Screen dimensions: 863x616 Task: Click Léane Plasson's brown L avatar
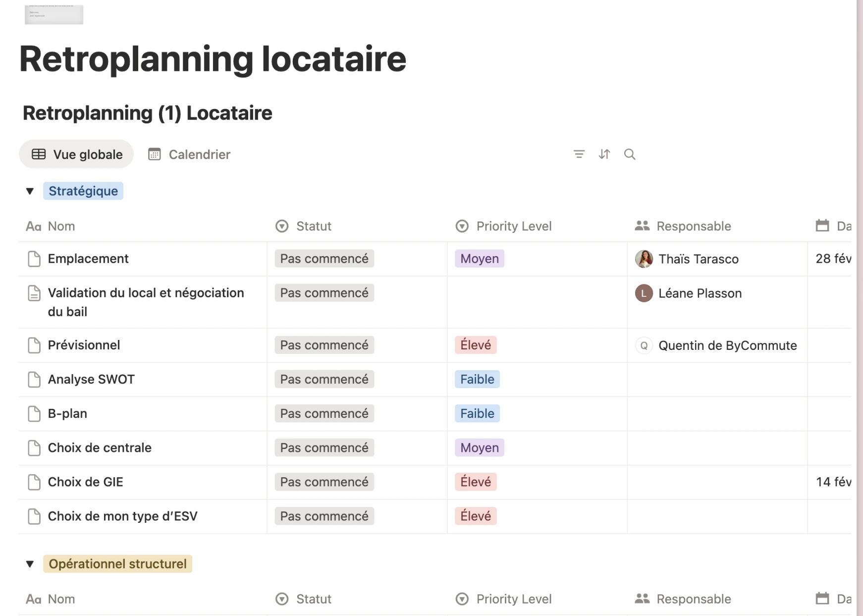click(644, 293)
